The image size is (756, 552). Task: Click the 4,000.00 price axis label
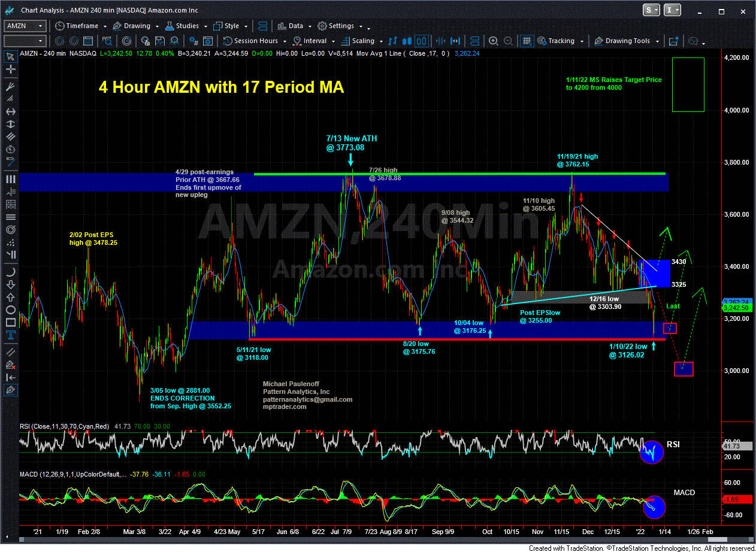(737, 110)
